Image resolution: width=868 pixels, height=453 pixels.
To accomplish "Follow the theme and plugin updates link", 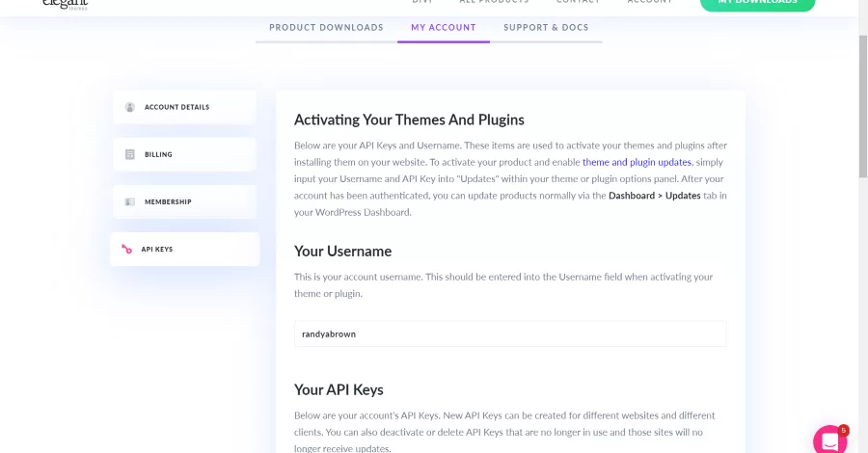I will coord(637,162).
